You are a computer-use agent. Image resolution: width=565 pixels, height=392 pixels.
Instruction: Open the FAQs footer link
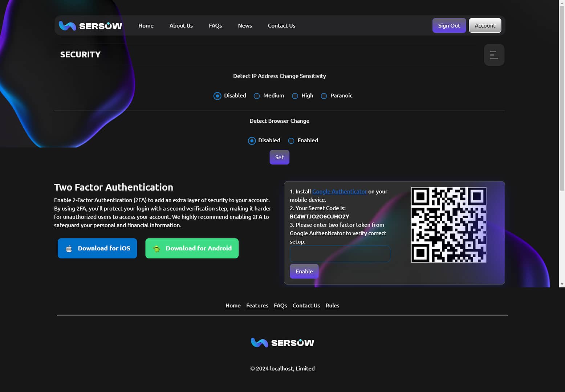(x=280, y=306)
